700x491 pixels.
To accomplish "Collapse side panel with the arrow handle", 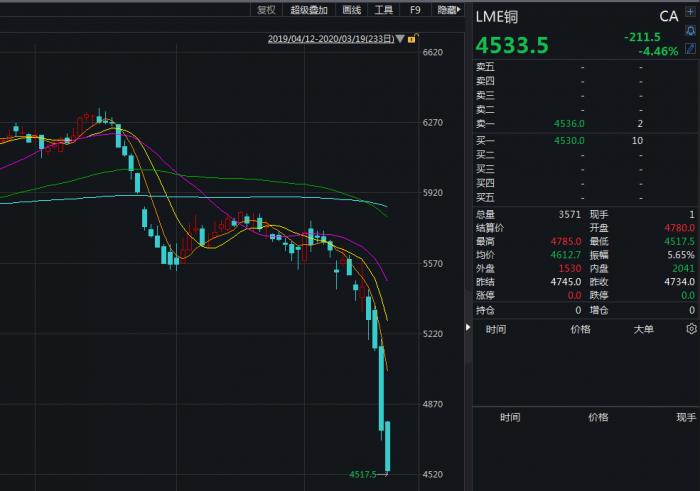I will tap(466, 326).
